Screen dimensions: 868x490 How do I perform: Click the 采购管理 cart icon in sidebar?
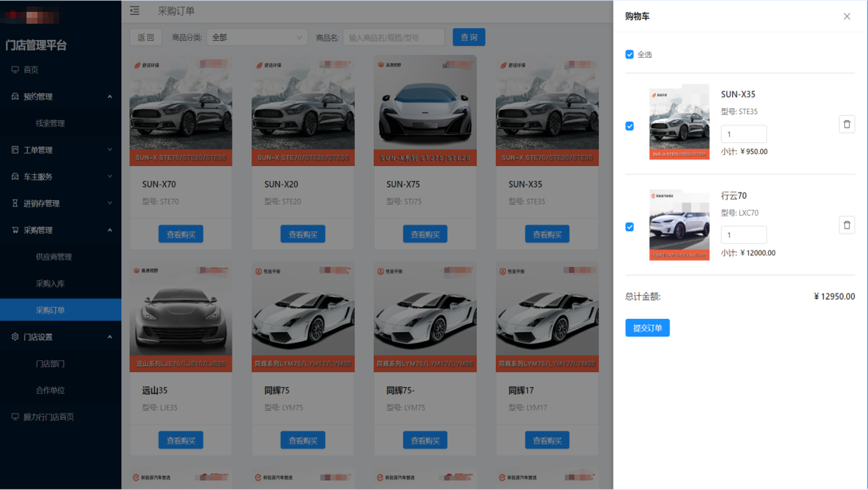coord(15,230)
